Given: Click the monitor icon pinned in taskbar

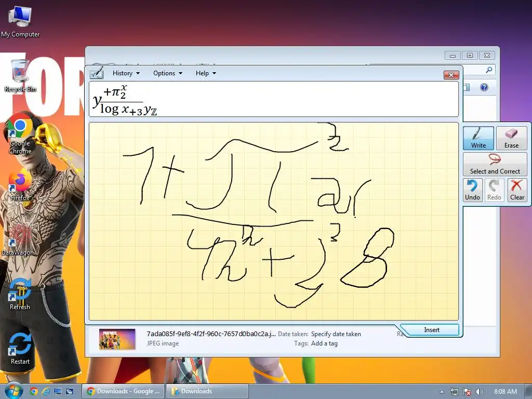Looking at the screenshot, I should pyautogui.click(x=58, y=391).
